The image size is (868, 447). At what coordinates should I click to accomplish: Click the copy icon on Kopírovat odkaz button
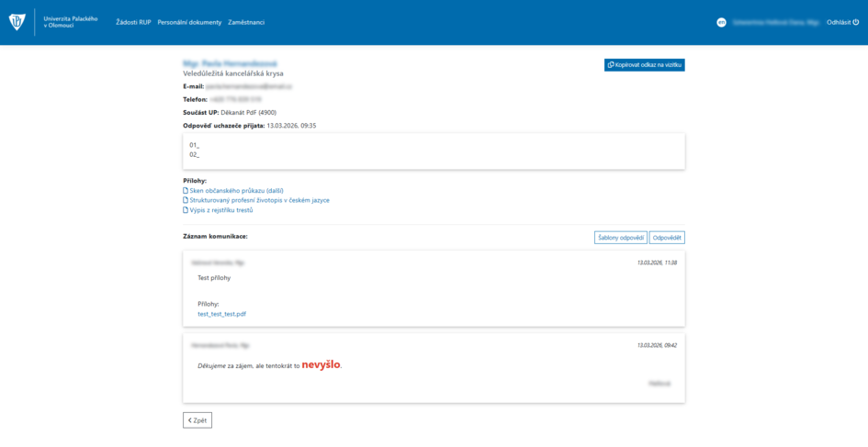611,65
